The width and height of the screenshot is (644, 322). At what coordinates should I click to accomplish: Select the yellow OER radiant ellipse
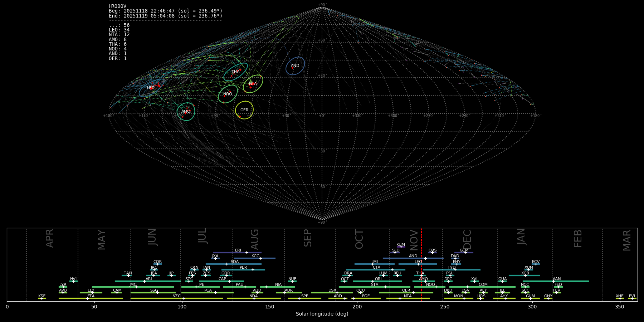tap(244, 110)
